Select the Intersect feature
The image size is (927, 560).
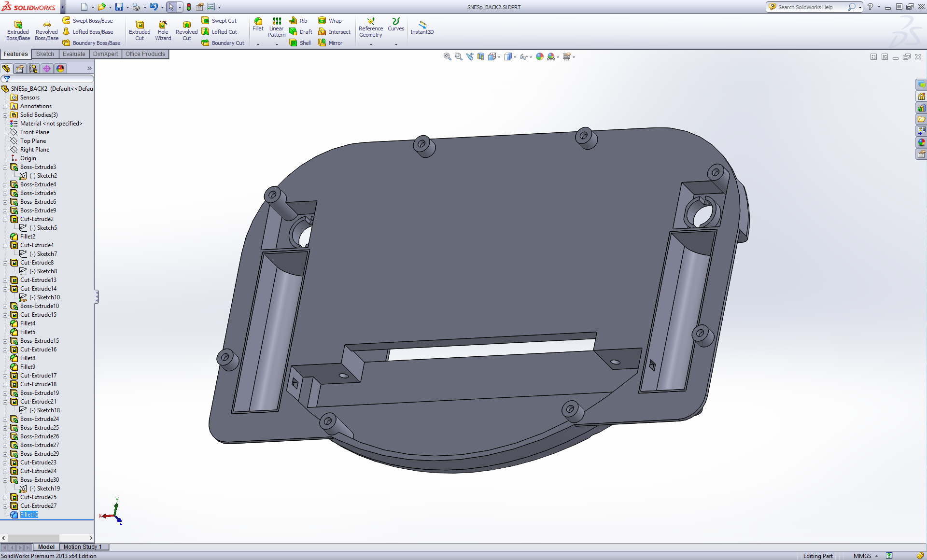[335, 32]
